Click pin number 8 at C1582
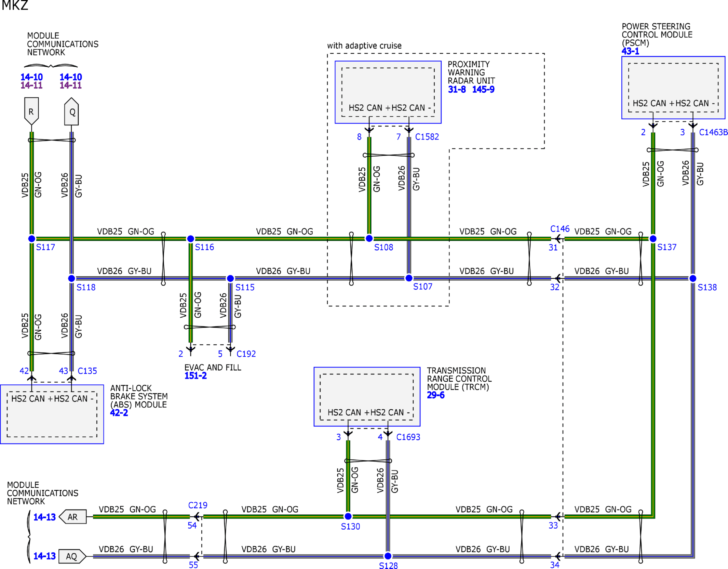The width and height of the screenshot is (728, 569). pos(359,137)
